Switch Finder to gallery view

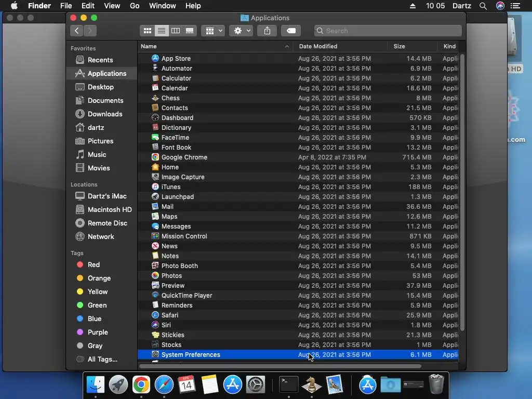coord(190,31)
